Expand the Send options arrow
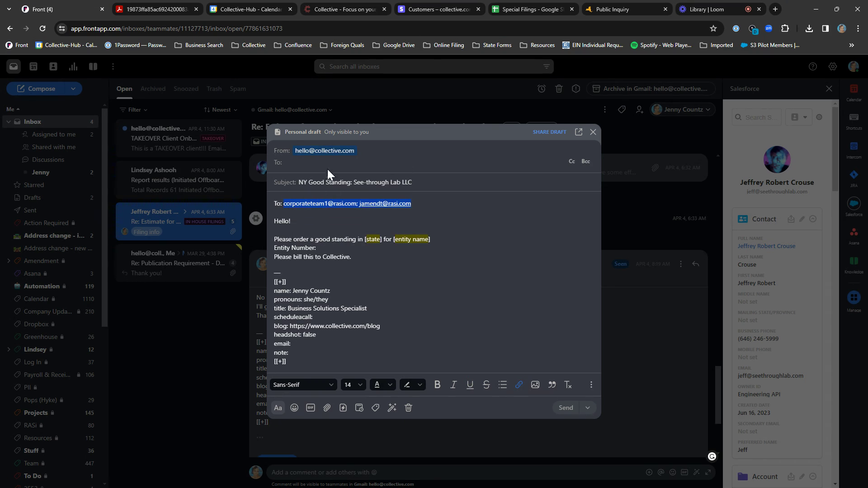868x488 pixels. point(588,408)
